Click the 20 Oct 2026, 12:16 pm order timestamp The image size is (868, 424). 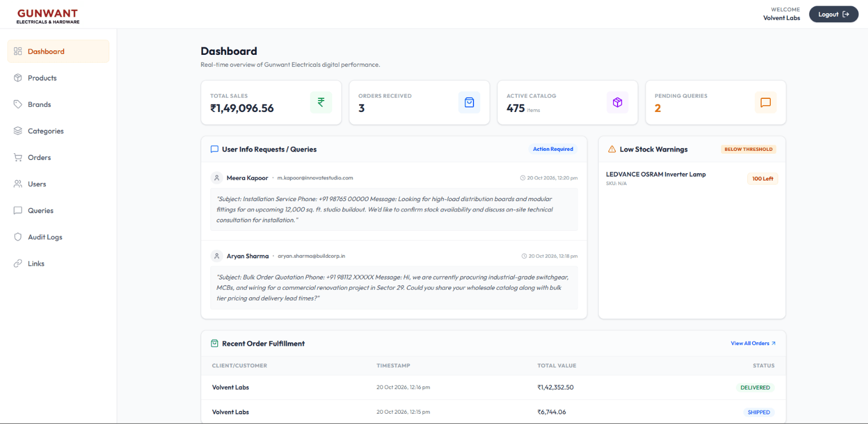(403, 387)
